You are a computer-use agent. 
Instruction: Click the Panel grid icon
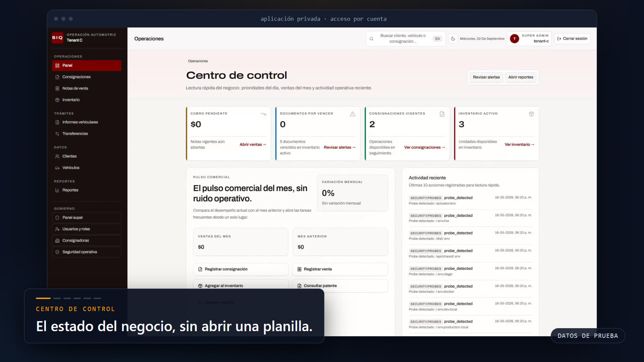(x=57, y=66)
